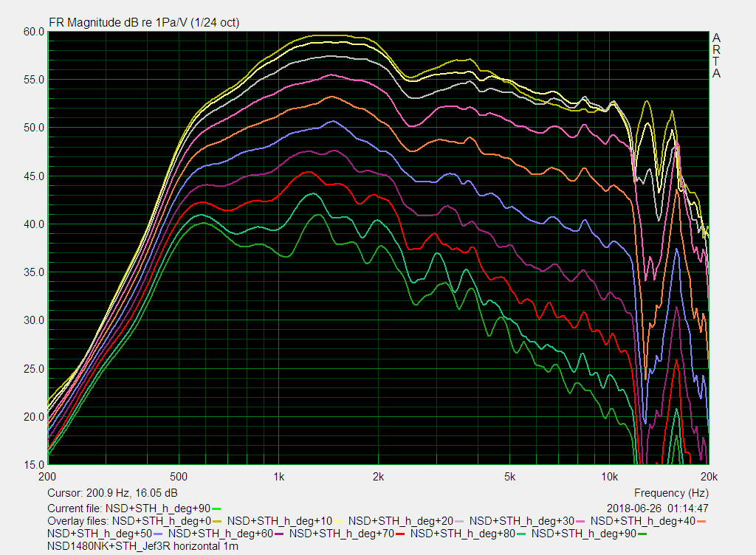756x555 pixels.
Task: Click the red swatch after NSD+STH_h_deg+70
Action: (400, 534)
